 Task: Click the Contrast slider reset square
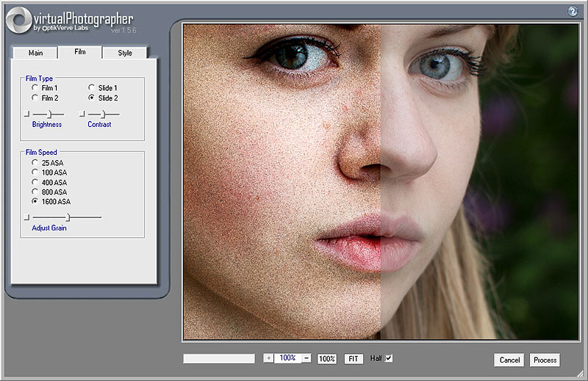(82, 114)
